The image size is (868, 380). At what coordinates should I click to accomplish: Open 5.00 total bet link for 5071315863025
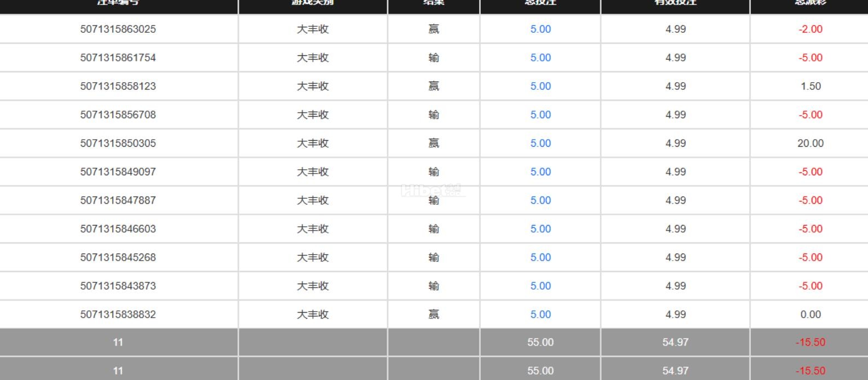(x=540, y=29)
